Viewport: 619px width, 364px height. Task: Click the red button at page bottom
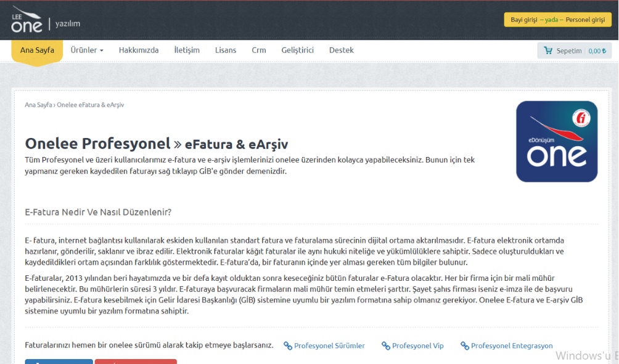point(136,362)
